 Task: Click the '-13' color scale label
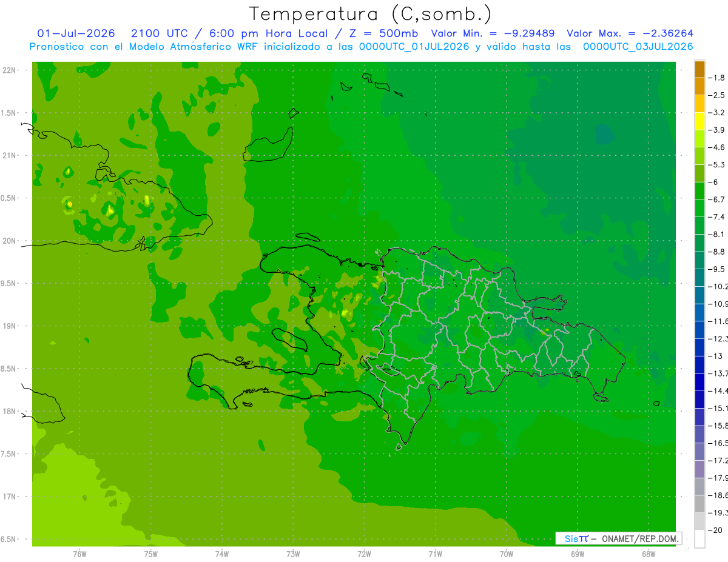[715, 356]
